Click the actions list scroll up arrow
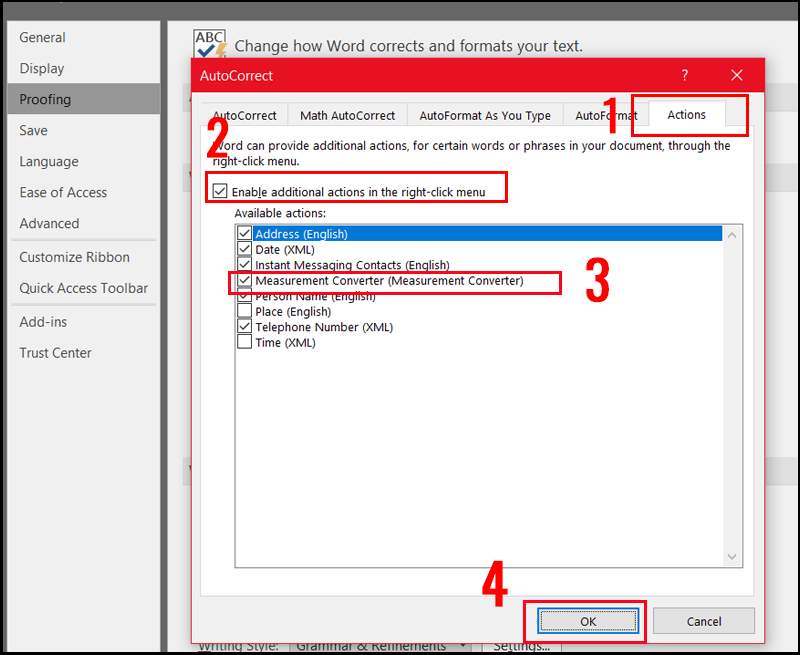The width and height of the screenshot is (800, 655). click(x=732, y=235)
